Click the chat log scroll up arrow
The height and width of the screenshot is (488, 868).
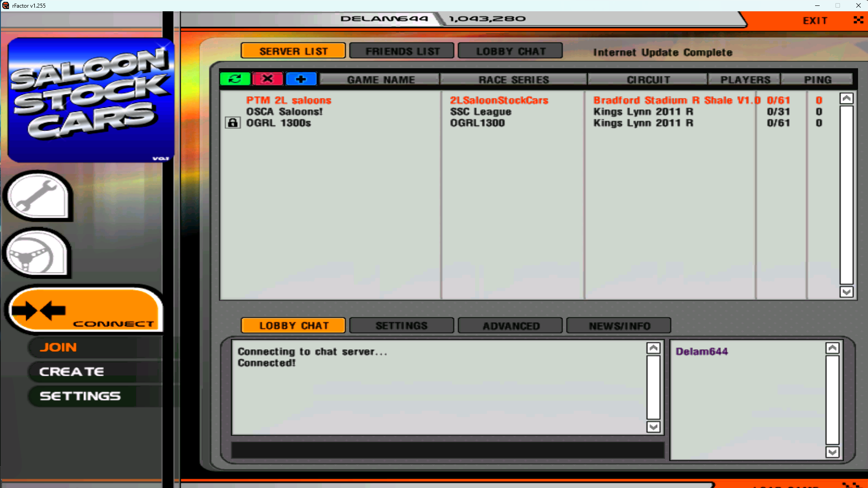pyautogui.click(x=653, y=348)
